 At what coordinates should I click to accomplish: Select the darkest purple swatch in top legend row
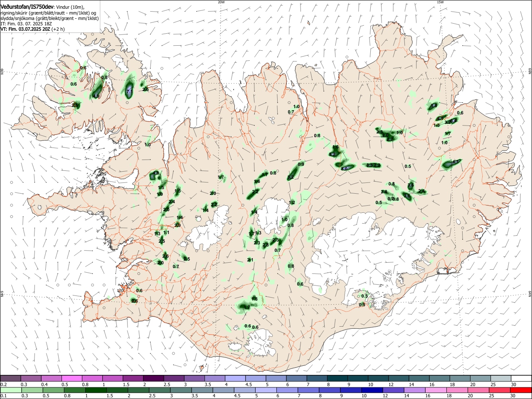point(153,378)
